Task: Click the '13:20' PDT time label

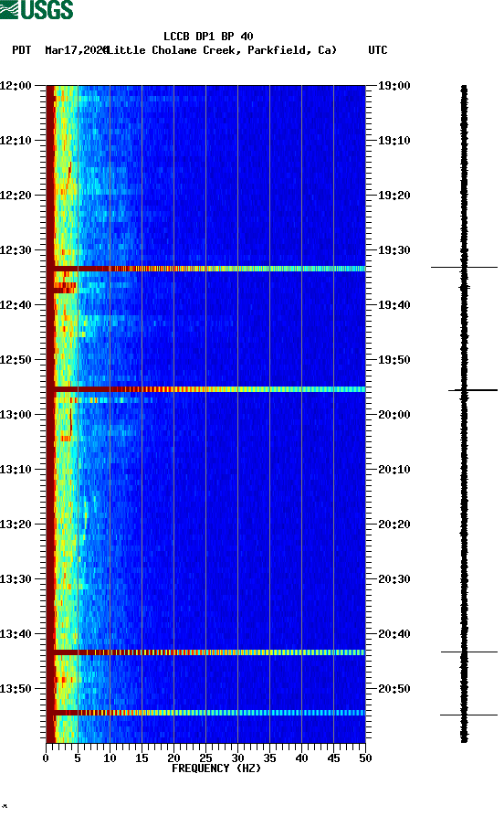Action: coord(16,525)
